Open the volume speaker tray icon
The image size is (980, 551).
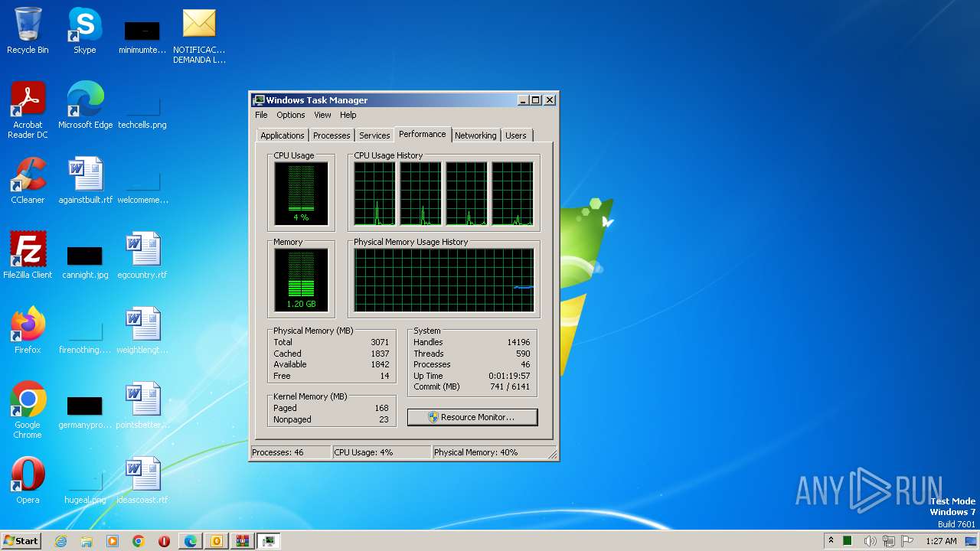[870, 541]
